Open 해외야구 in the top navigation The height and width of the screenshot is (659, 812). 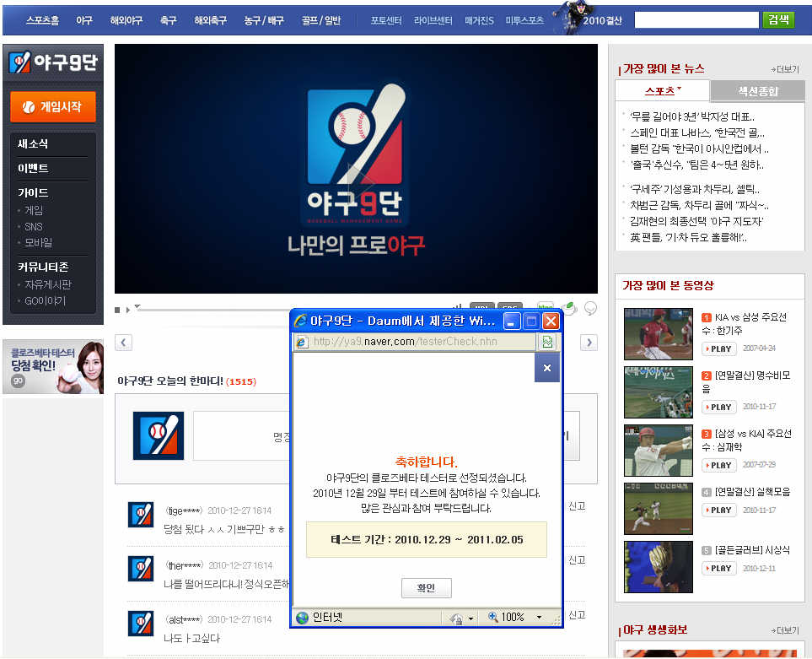click(126, 19)
